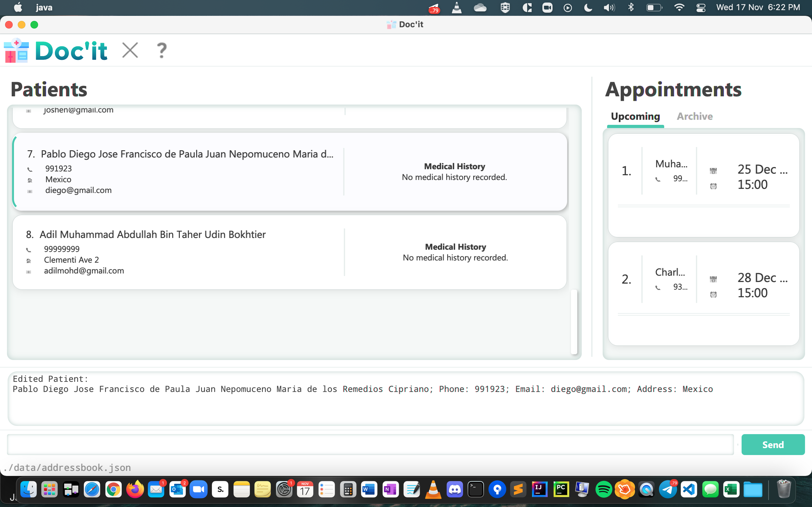Open the Apple menu
The height and width of the screenshot is (507, 812).
pyautogui.click(x=18, y=7)
